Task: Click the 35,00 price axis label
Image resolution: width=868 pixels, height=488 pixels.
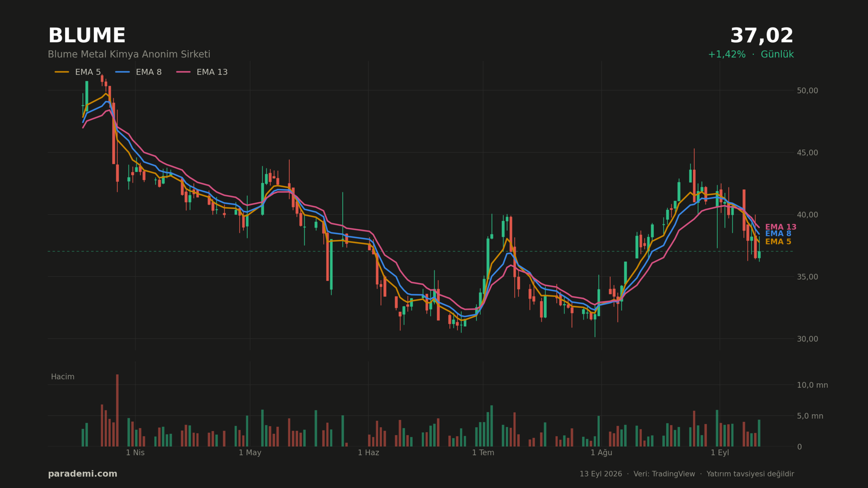Action: tap(807, 277)
